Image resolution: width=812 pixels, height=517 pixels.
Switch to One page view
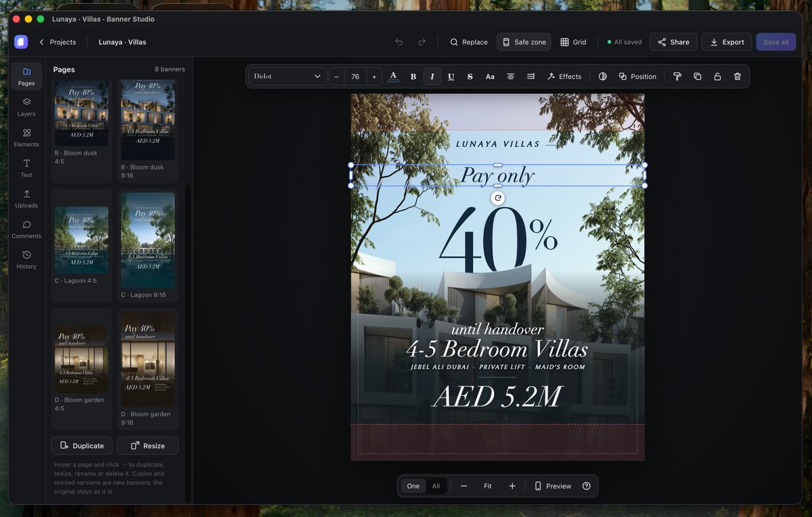pos(413,486)
